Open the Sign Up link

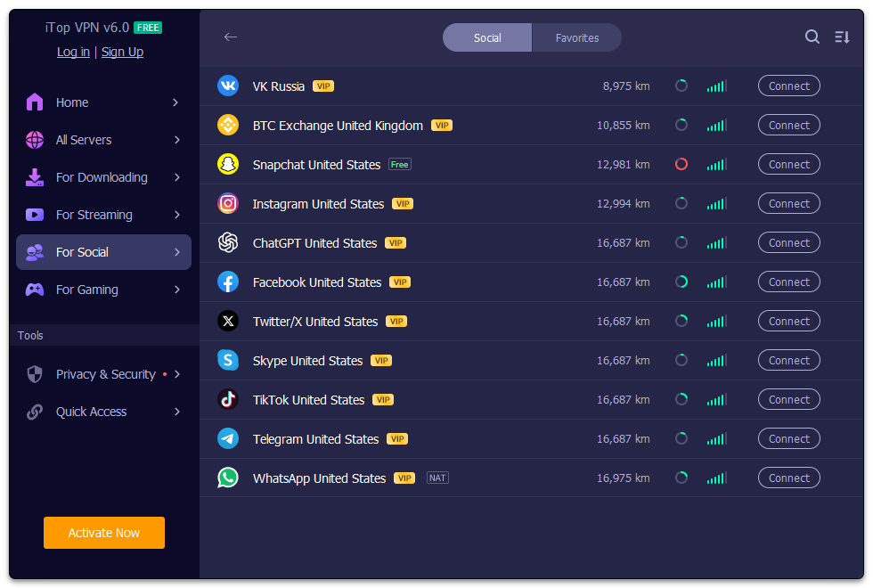(122, 52)
